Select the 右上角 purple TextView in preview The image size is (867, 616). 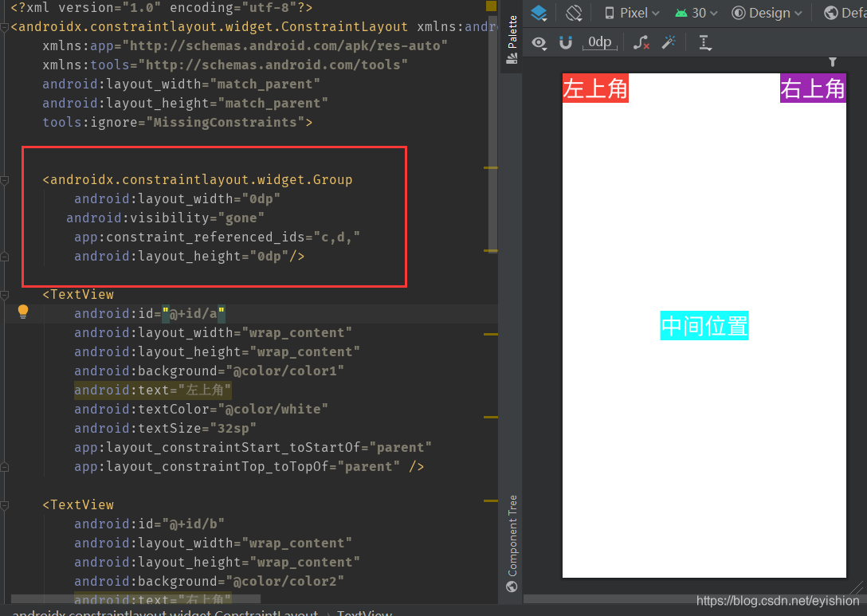click(x=813, y=88)
